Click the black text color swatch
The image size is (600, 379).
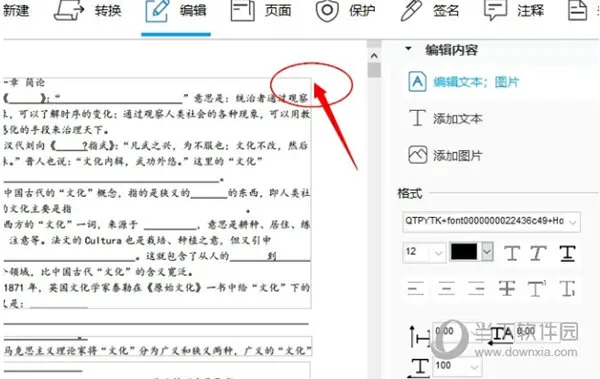464,252
